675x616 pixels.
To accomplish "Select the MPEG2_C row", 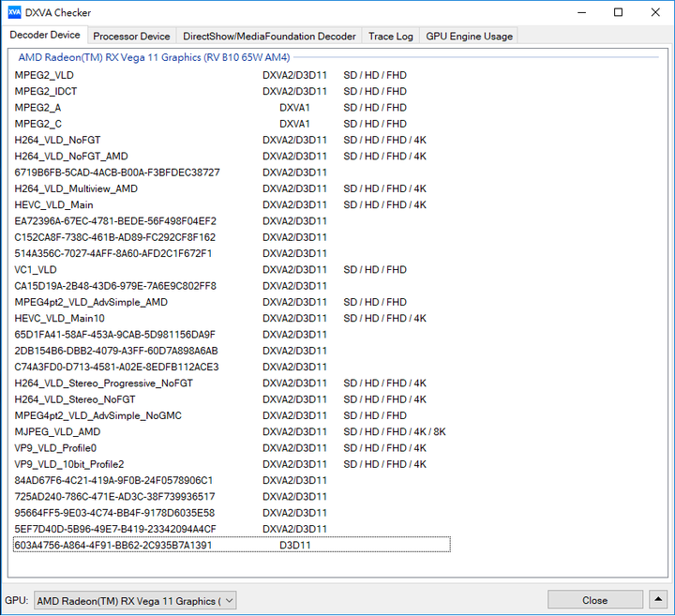I will 232,124.
